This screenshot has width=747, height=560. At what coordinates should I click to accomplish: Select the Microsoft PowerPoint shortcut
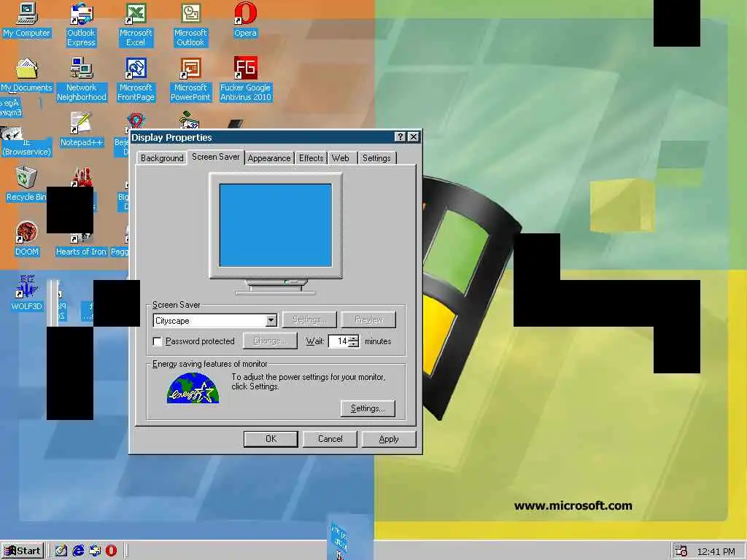[190, 79]
